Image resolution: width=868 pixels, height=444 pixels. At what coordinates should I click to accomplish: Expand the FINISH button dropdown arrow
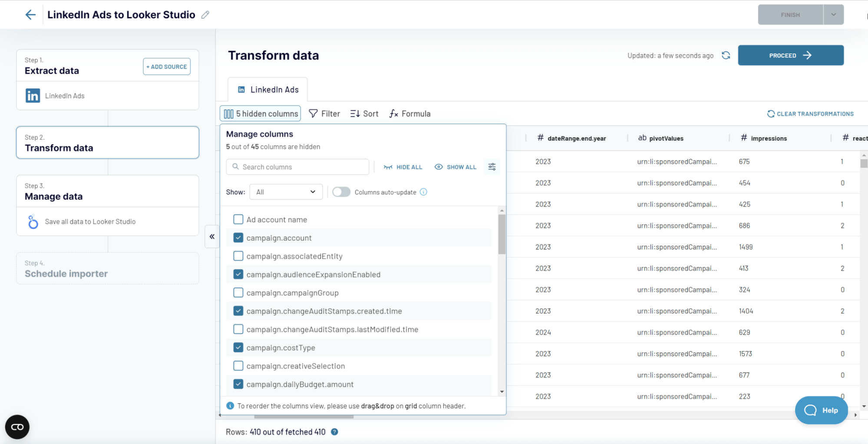[x=834, y=15]
